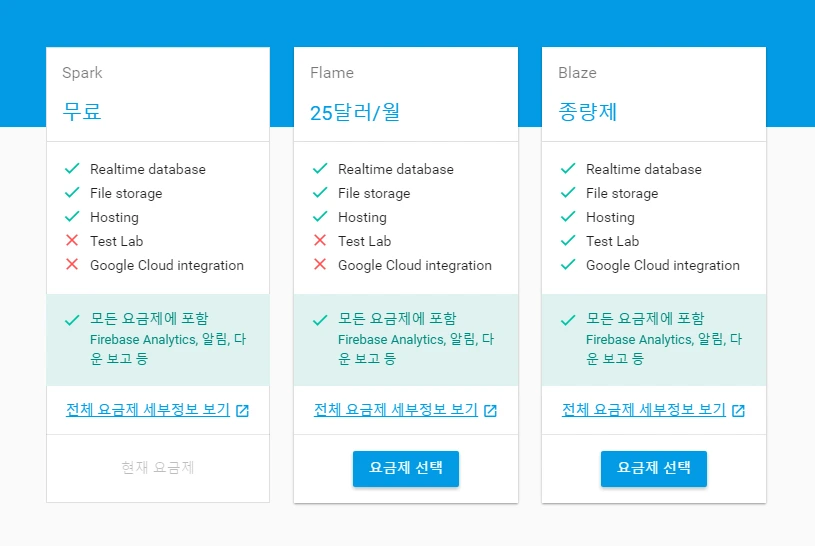The height and width of the screenshot is (546, 815).
Task: Click checkmark beside Blaze's Test Lab
Action: [568, 241]
